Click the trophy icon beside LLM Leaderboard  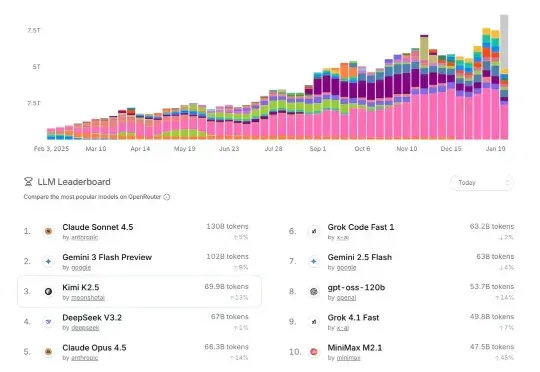point(28,182)
